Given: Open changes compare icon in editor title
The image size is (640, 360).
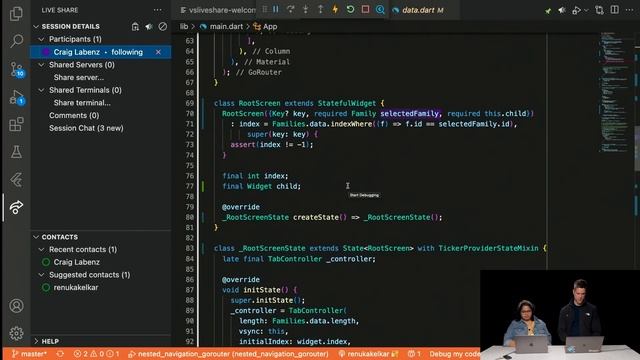Looking at the screenshot, I should (599, 10).
